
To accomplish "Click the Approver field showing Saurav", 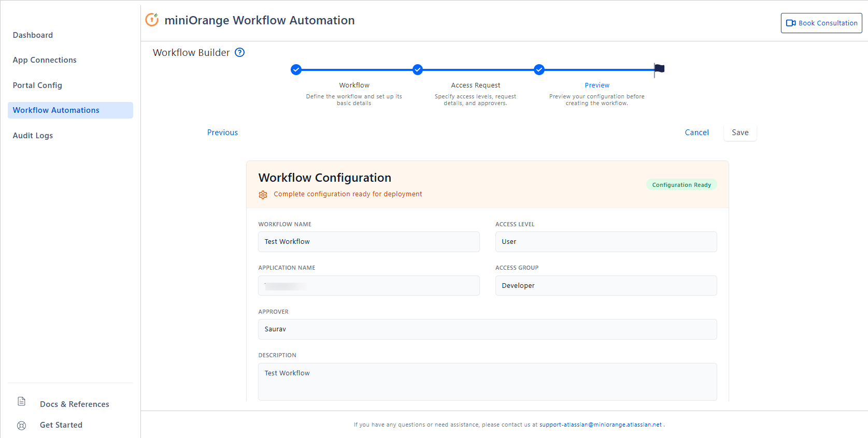I will click(488, 329).
